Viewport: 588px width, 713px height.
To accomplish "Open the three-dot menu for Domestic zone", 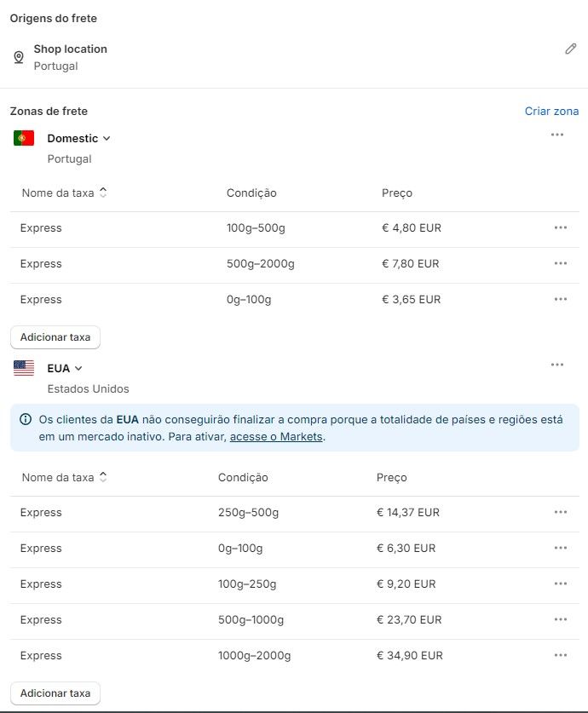I will (557, 135).
